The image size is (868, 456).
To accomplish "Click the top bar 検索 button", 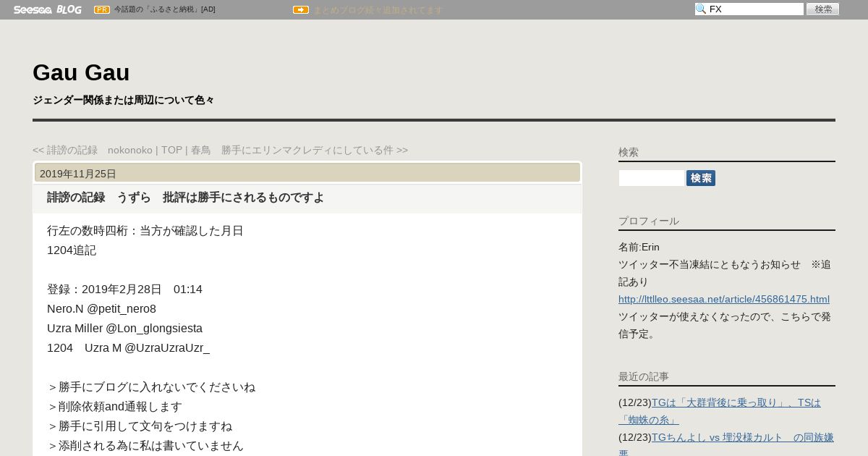I will (823, 9).
